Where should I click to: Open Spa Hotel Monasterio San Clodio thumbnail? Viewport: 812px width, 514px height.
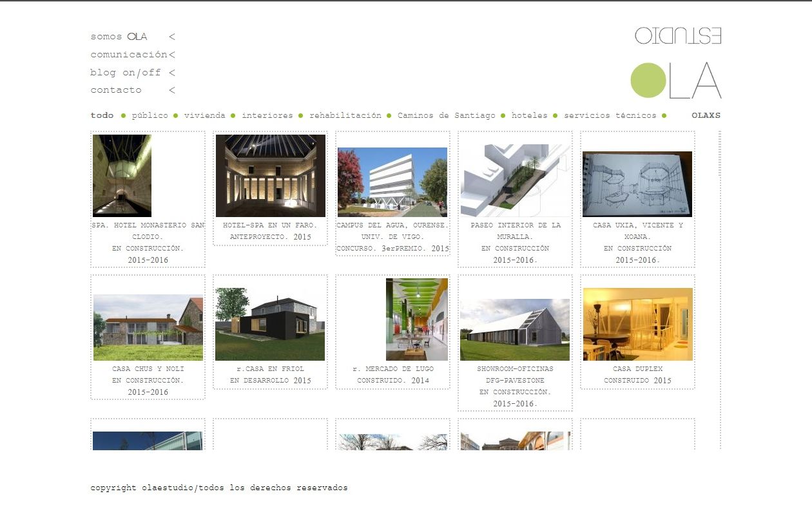pos(122,175)
